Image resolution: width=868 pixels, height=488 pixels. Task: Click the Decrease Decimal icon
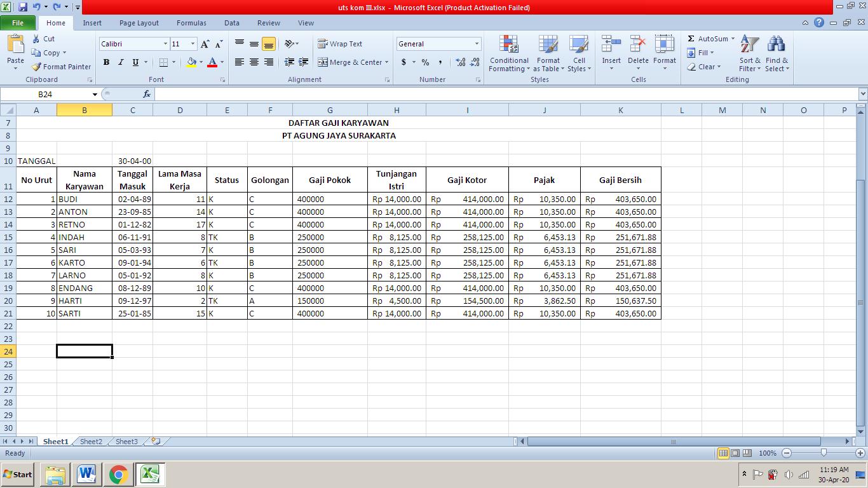475,62
